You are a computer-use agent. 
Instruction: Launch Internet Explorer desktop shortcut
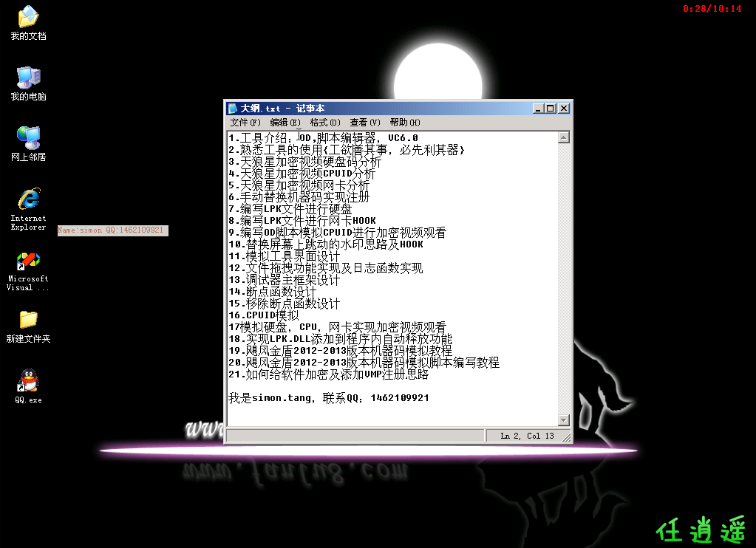(x=28, y=199)
